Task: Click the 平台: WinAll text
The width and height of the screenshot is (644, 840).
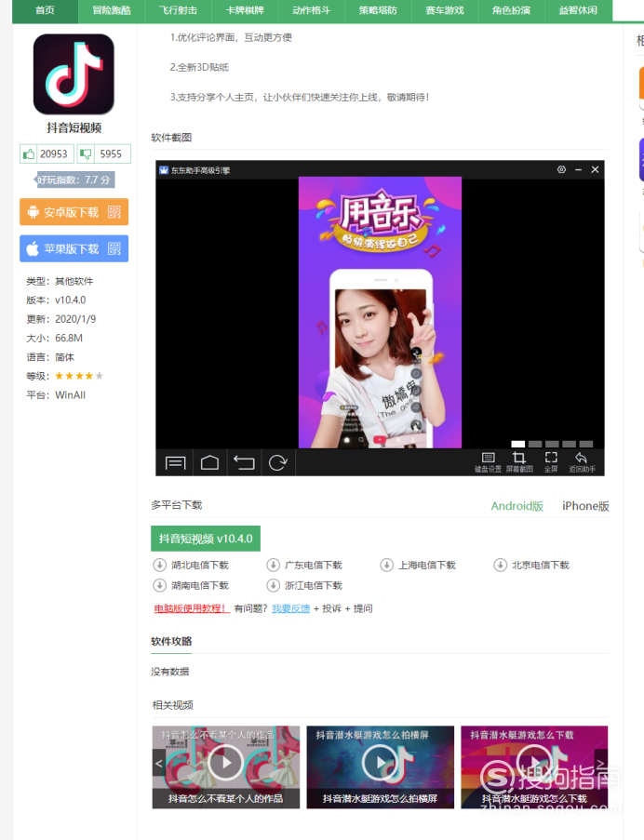Action: (56, 395)
